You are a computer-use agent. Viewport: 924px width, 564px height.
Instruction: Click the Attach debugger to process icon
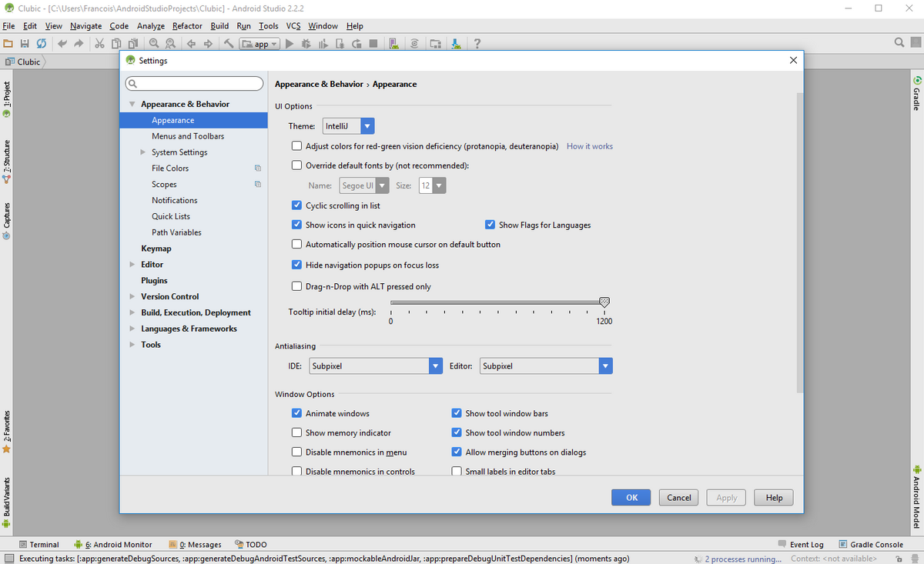[x=340, y=44]
